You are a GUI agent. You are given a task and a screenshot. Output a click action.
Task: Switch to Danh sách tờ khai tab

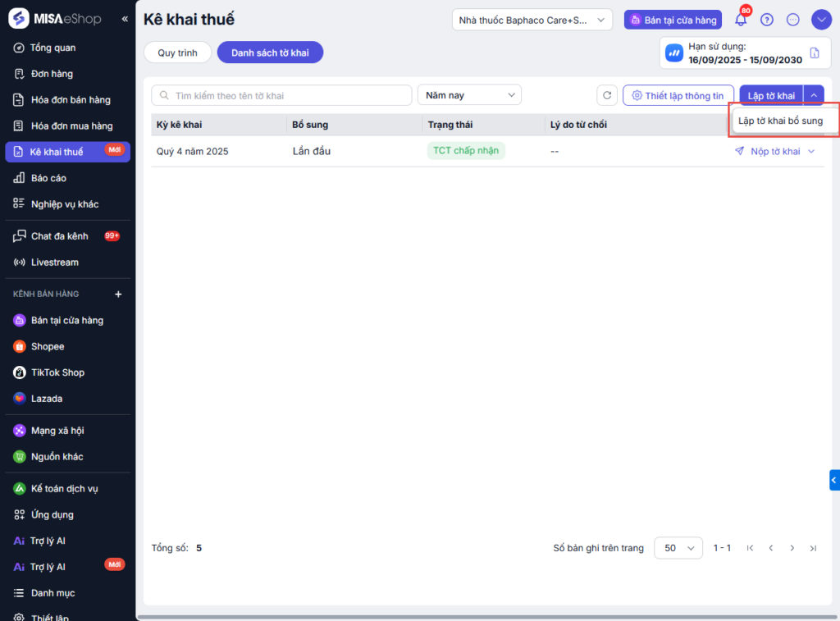[270, 53]
